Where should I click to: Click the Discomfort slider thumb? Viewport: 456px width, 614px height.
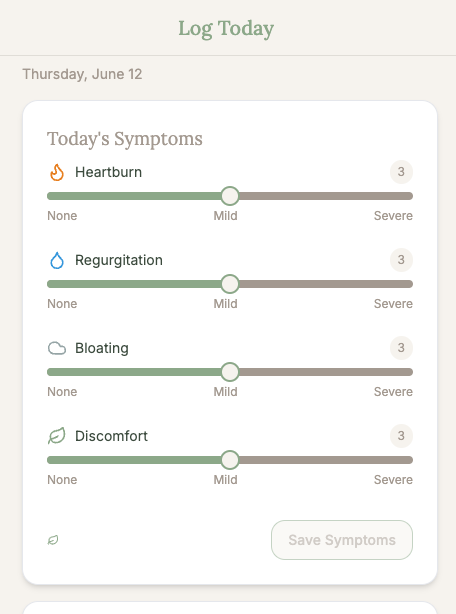pos(230,460)
